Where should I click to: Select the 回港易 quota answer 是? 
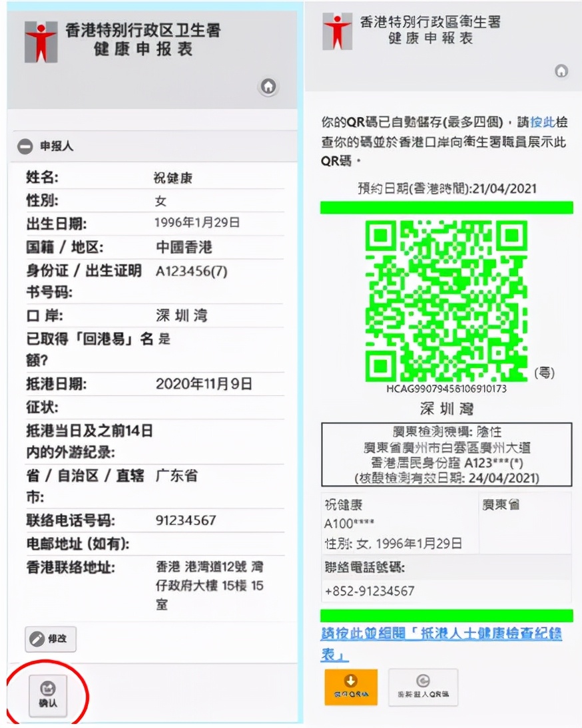tap(164, 339)
